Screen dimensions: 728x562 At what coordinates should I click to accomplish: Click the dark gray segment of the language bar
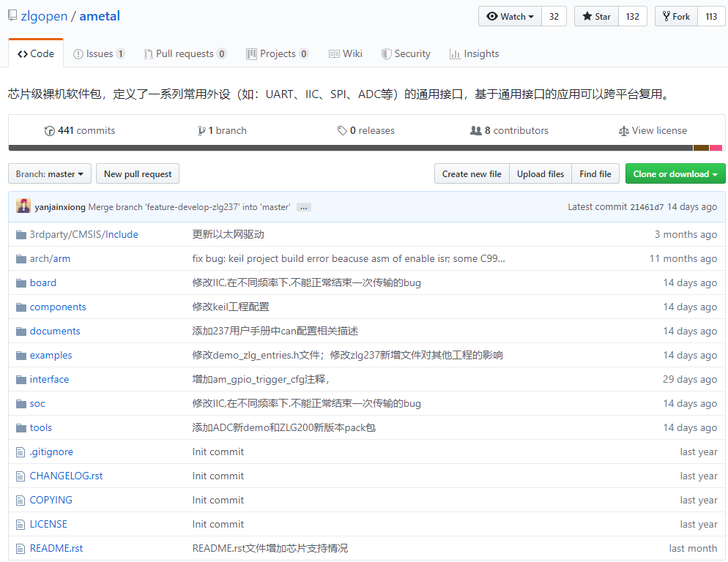[x=351, y=148]
